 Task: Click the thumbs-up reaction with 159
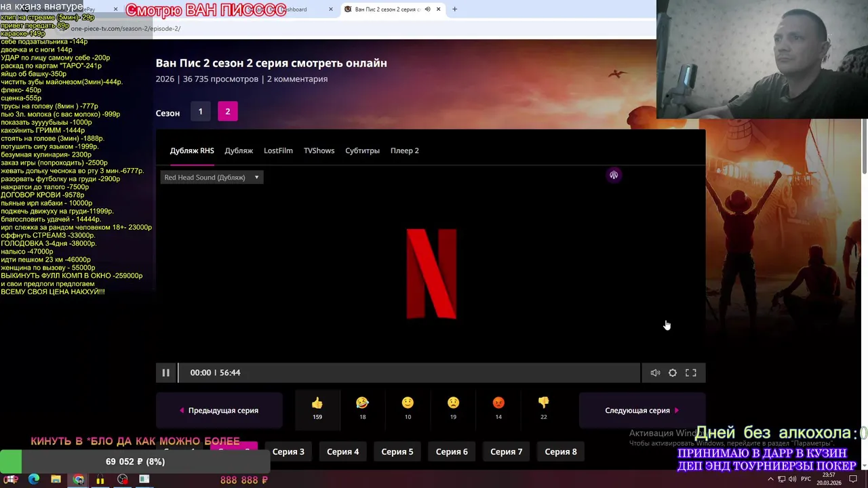coord(317,409)
